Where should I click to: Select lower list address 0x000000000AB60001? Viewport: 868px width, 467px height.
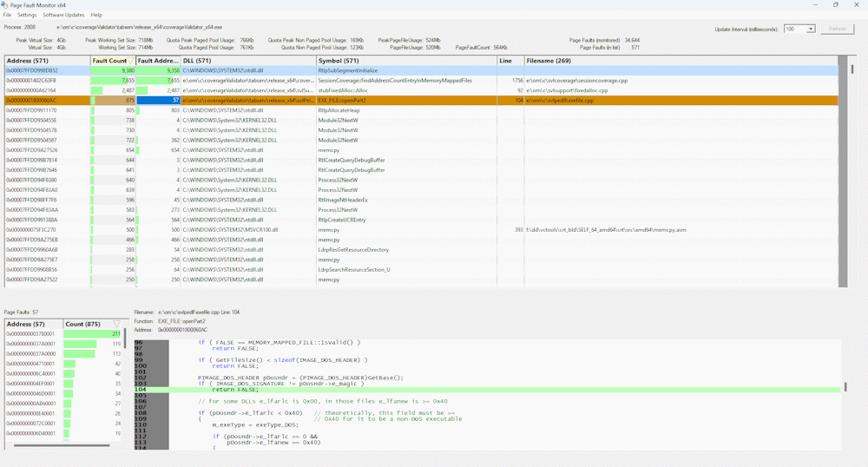pyautogui.click(x=30, y=404)
